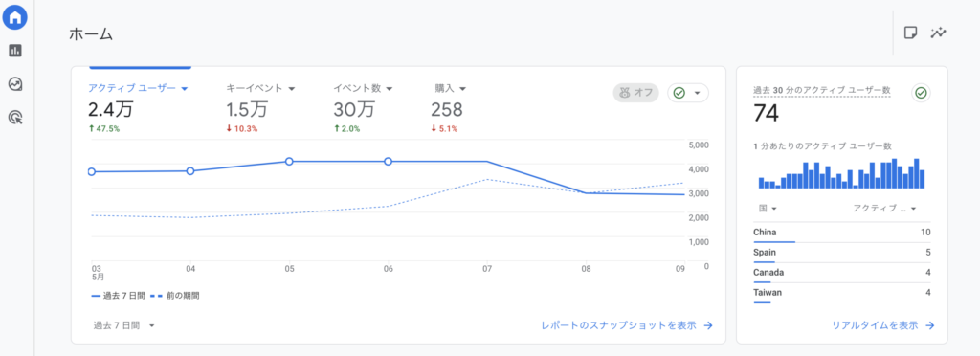Open the 国 dimension dropdown in the realtime card
This screenshot has height=356, width=980.
[x=768, y=208]
